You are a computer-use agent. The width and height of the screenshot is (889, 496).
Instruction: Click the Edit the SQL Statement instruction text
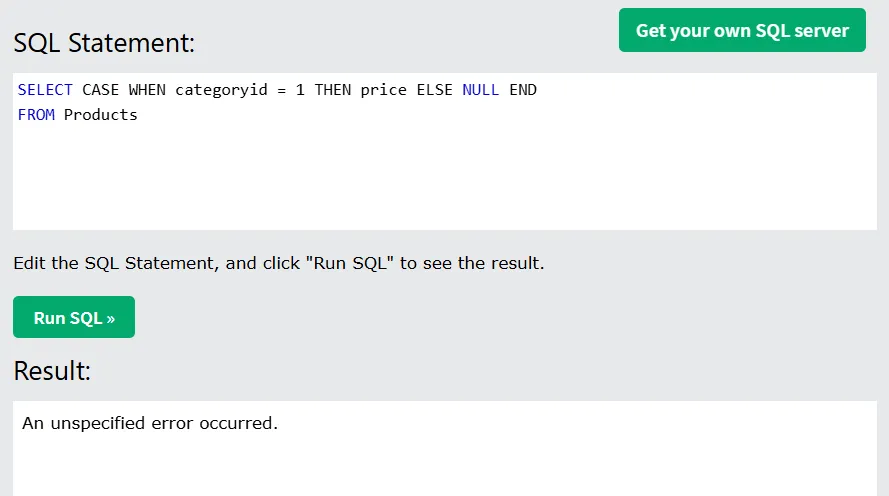coord(278,263)
